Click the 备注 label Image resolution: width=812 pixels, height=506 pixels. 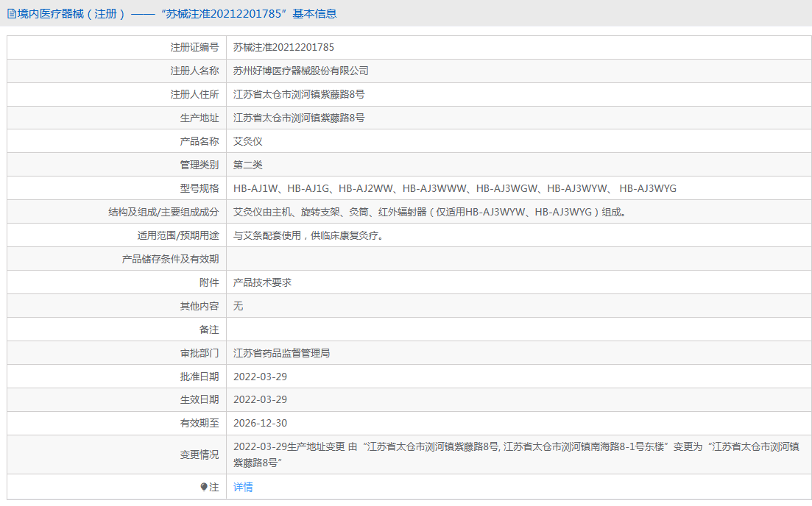pos(209,329)
